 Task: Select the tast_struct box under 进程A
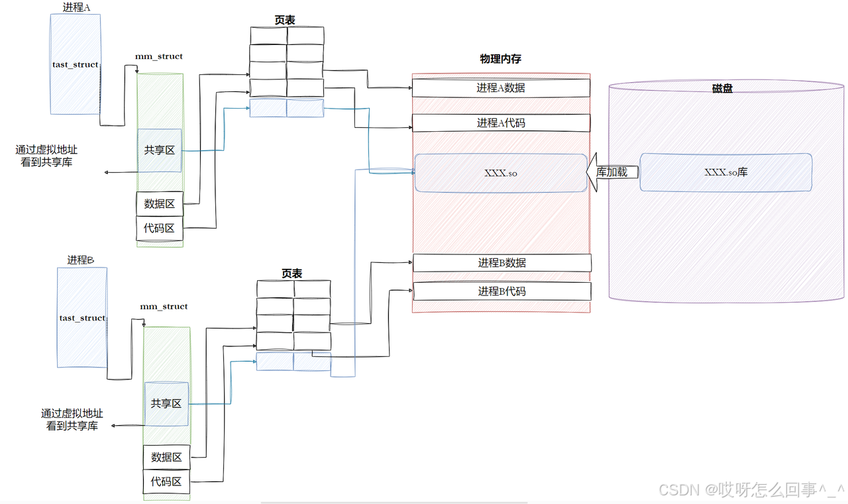coord(75,64)
